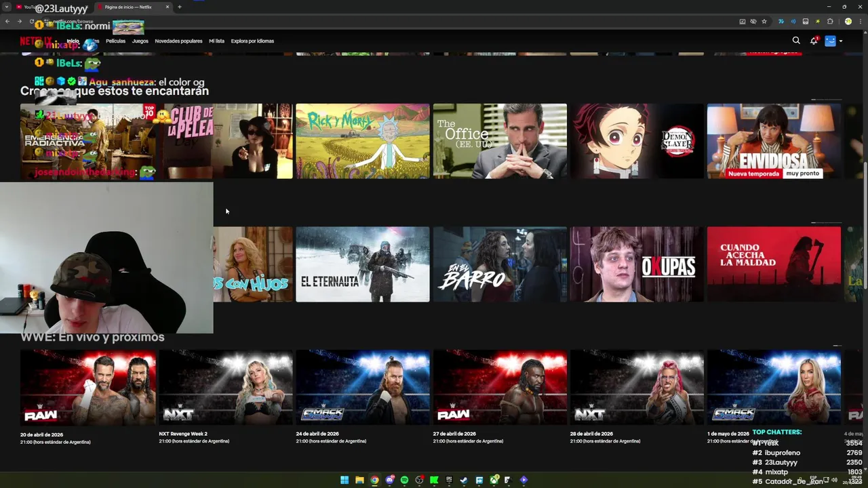Open Spotify from the taskbar
The width and height of the screenshot is (868, 488).
405,480
